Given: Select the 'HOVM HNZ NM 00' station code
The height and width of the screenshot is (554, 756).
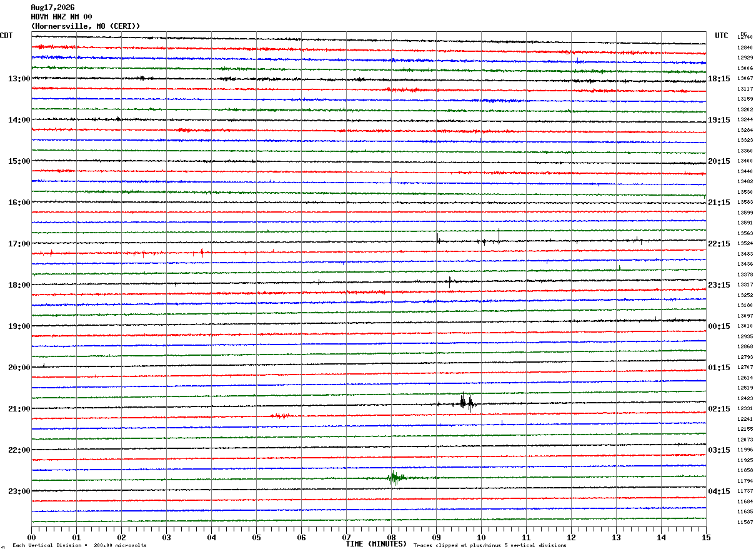Looking at the screenshot, I should coord(61,17).
